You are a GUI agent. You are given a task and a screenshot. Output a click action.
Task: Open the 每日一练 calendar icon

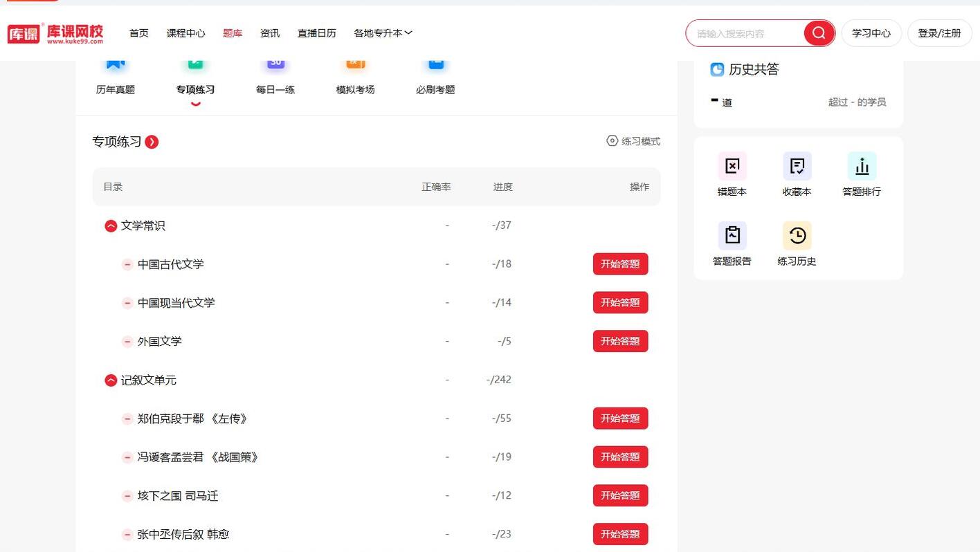275,64
